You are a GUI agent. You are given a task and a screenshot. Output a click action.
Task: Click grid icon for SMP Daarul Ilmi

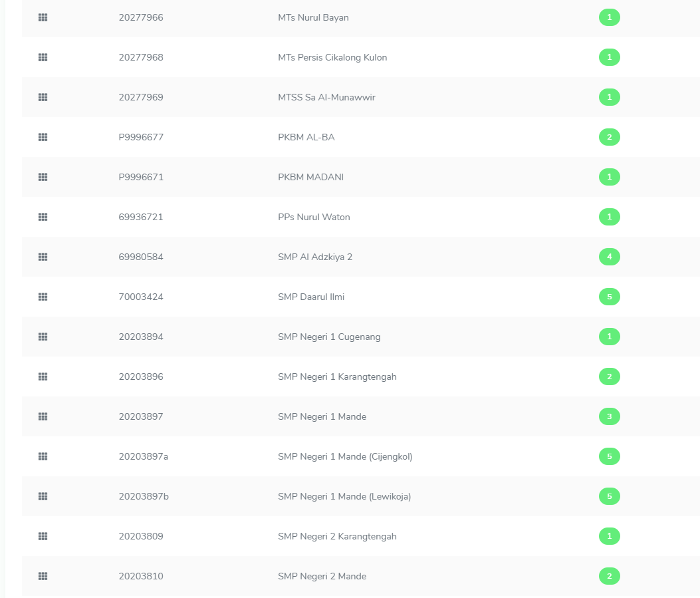(43, 297)
